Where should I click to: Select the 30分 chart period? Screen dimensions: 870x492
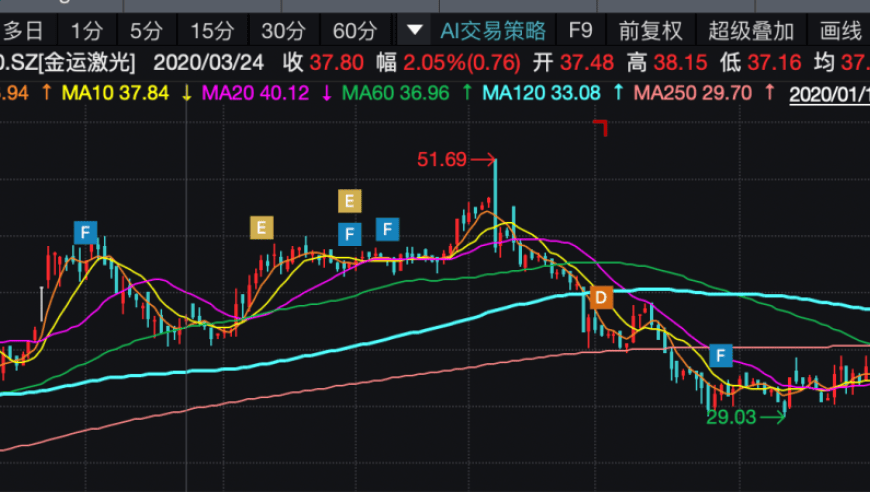point(284,31)
